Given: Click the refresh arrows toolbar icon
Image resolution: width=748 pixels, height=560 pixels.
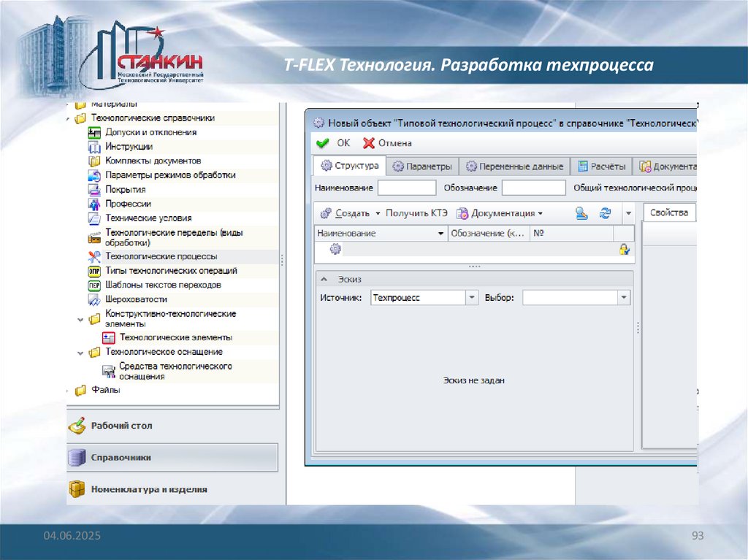Looking at the screenshot, I should pyautogui.click(x=606, y=213).
